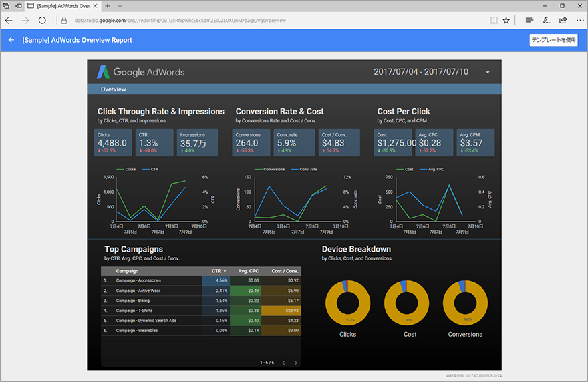The image size is (588, 382).
Task: Click the web note pen icon
Action: pyautogui.click(x=547, y=21)
